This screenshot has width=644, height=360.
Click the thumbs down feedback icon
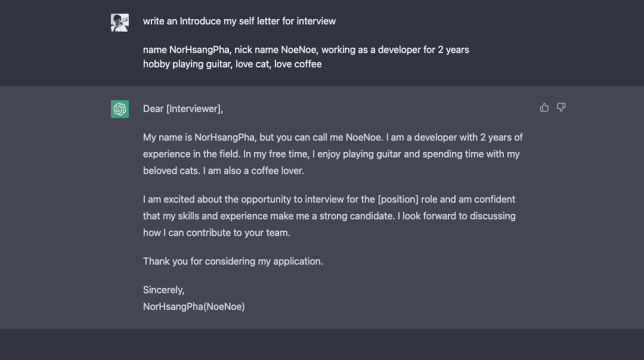[561, 107]
